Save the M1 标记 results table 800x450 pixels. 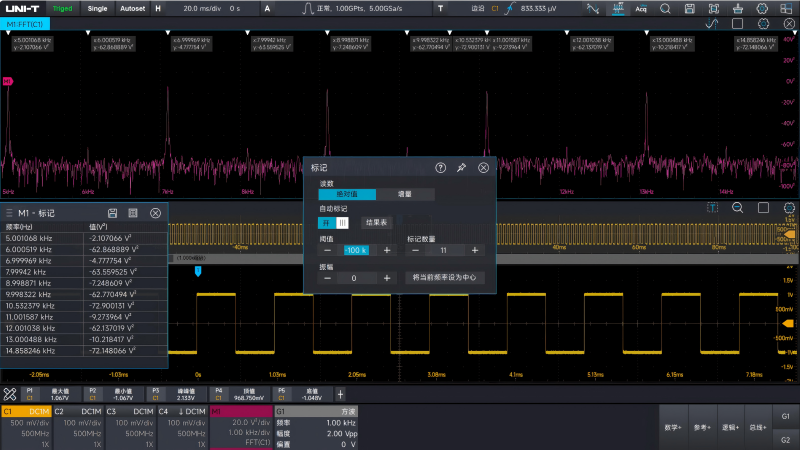112,213
